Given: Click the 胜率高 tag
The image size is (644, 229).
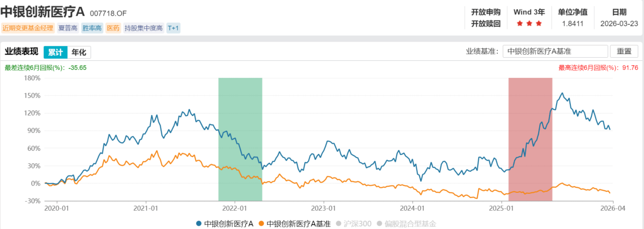Looking at the screenshot, I should (91, 28).
